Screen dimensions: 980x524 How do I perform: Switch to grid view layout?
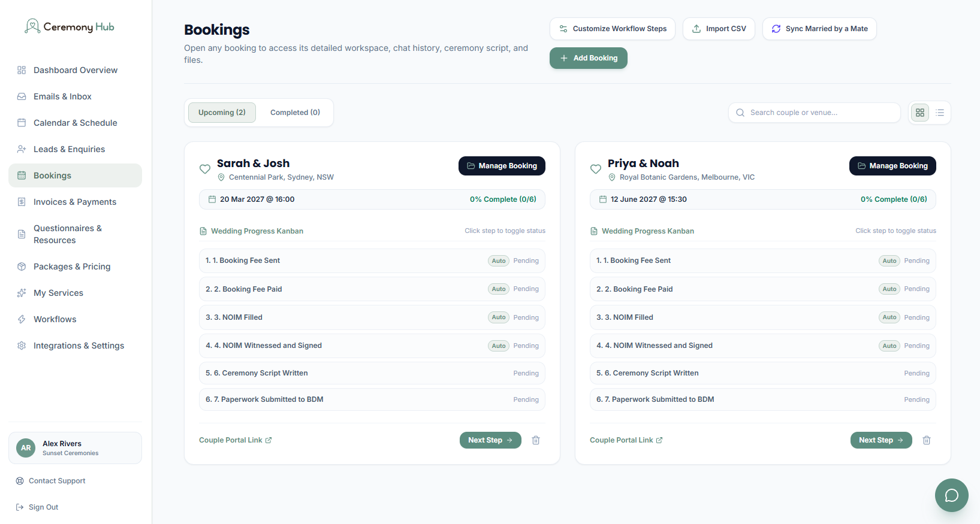pyautogui.click(x=920, y=113)
